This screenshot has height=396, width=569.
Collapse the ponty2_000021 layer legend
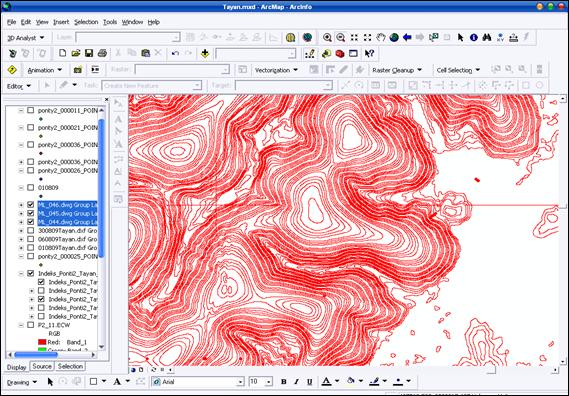tap(21, 127)
